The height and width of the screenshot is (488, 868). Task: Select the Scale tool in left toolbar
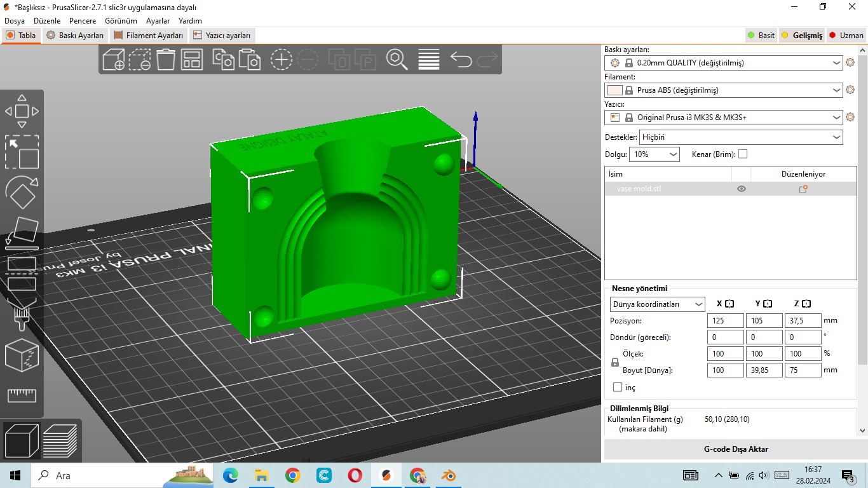coord(22,152)
